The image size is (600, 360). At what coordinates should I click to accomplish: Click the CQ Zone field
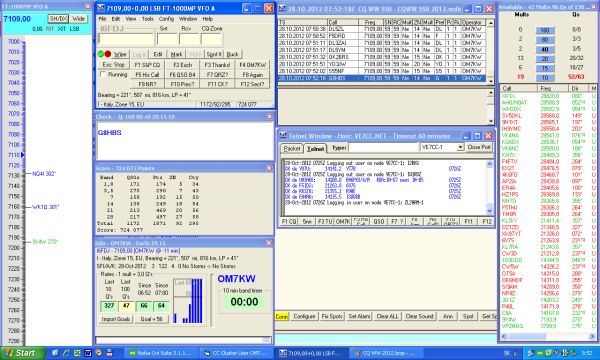pyautogui.click(x=211, y=39)
